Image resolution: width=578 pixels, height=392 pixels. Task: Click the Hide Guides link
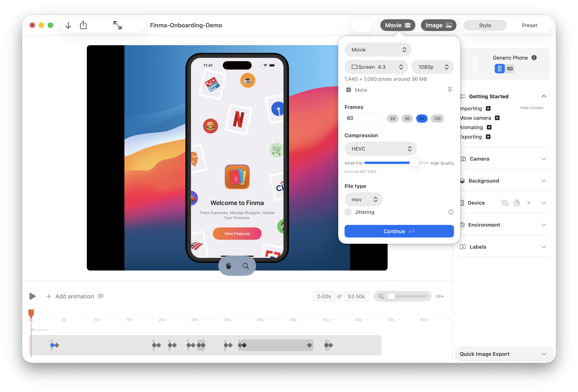[x=531, y=108]
